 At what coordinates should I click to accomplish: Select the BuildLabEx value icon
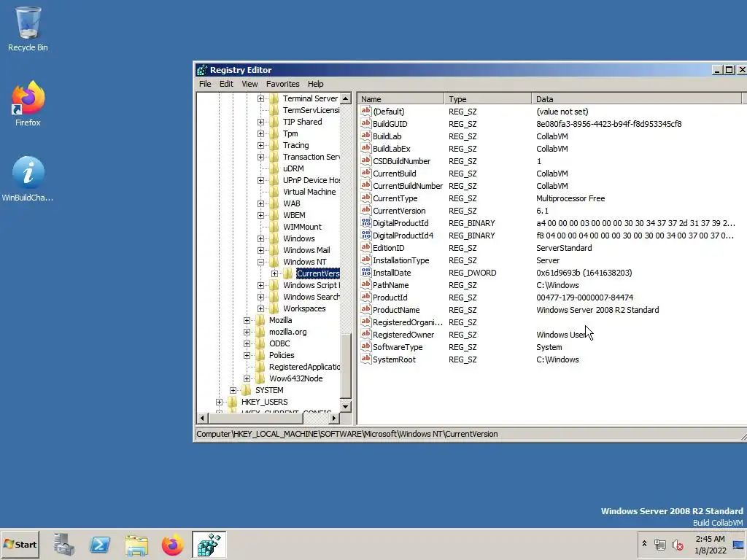point(366,148)
